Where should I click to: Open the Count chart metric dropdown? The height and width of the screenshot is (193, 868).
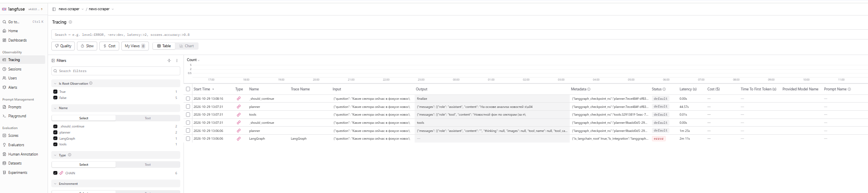[x=193, y=60]
